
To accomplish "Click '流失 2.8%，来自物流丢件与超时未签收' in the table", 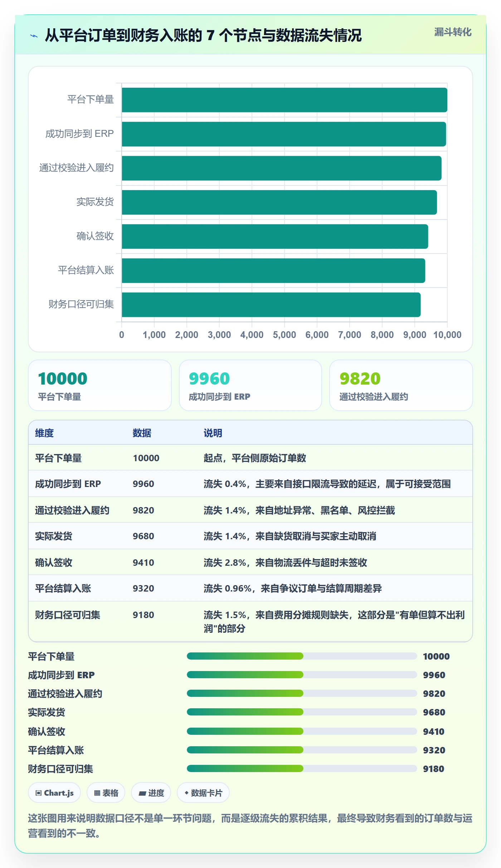I will (x=285, y=563).
